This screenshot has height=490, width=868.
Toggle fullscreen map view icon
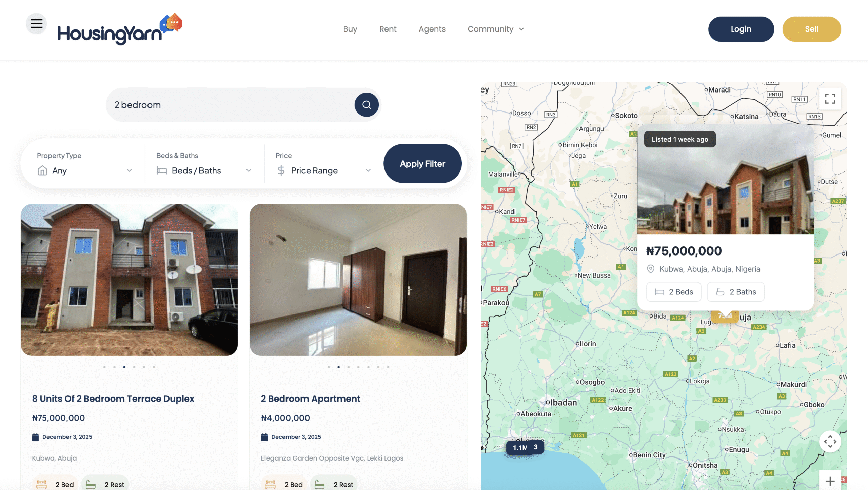point(830,99)
